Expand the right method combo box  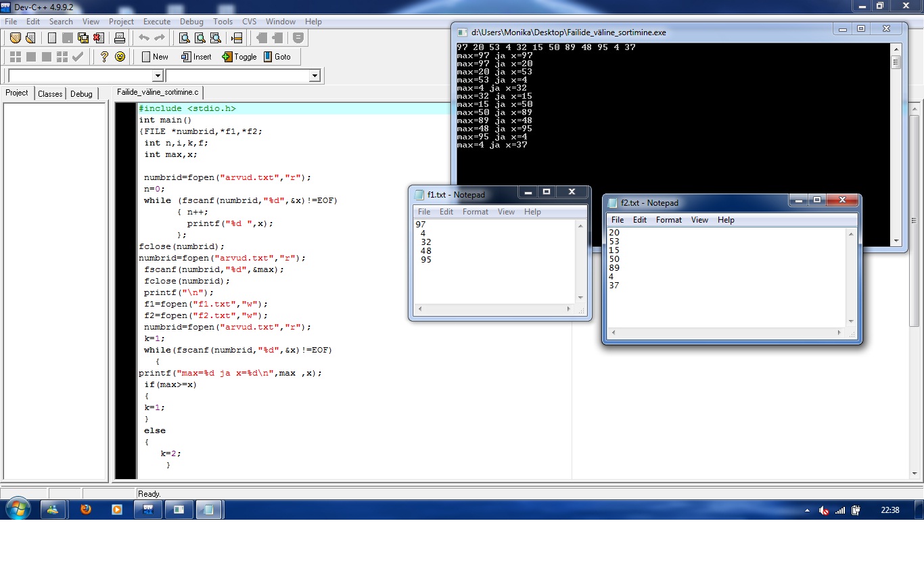(314, 76)
